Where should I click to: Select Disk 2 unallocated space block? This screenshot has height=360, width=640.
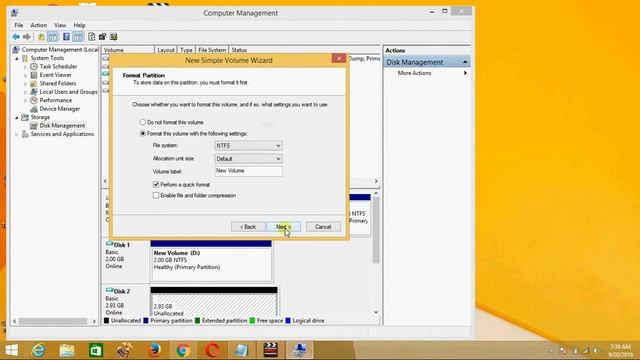(214, 302)
